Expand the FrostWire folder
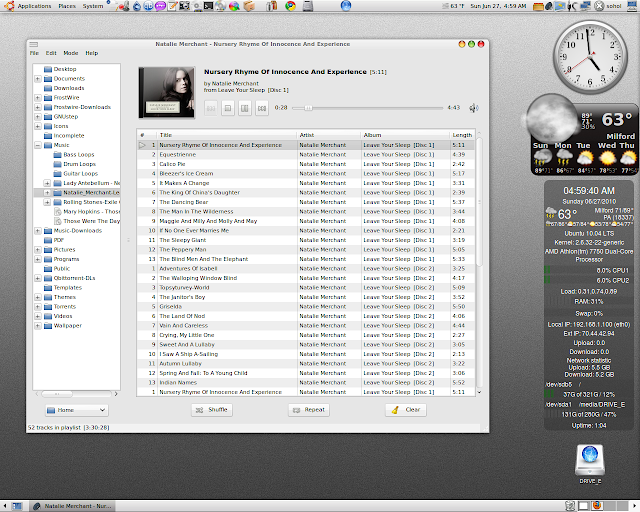This screenshot has width=640, height=512. click(x=38, y=98)
